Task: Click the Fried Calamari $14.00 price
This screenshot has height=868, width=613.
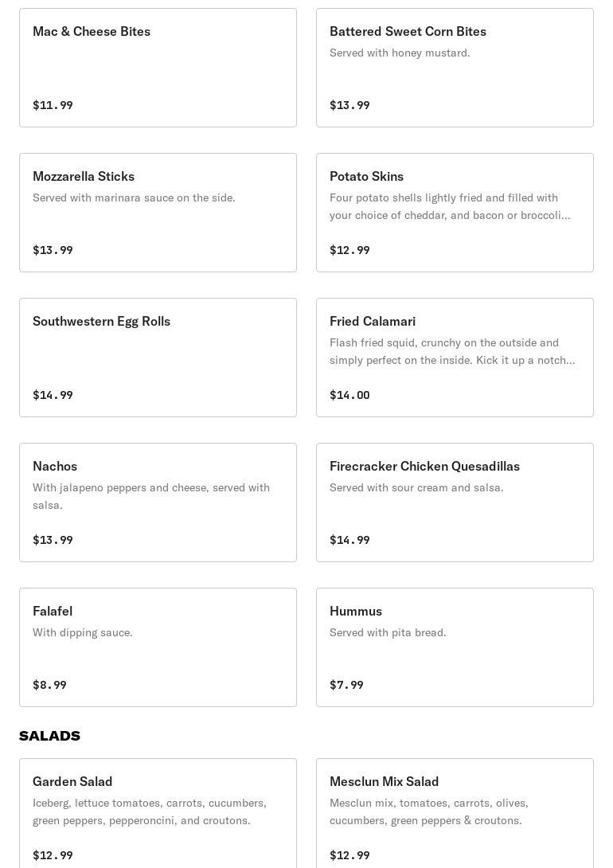Action: pyautogui.click(x=349, y=395)
